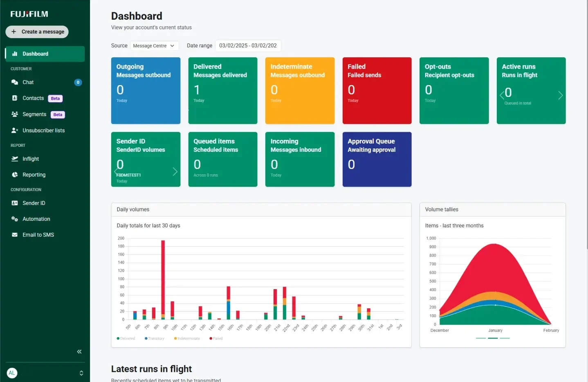Click the Chat speech bubbles icon
This screenshot has width=588, height=382.
15,82
